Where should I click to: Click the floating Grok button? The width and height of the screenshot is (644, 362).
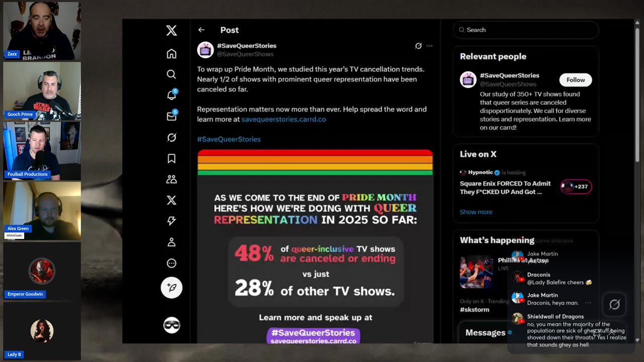(x=614, y=304)
